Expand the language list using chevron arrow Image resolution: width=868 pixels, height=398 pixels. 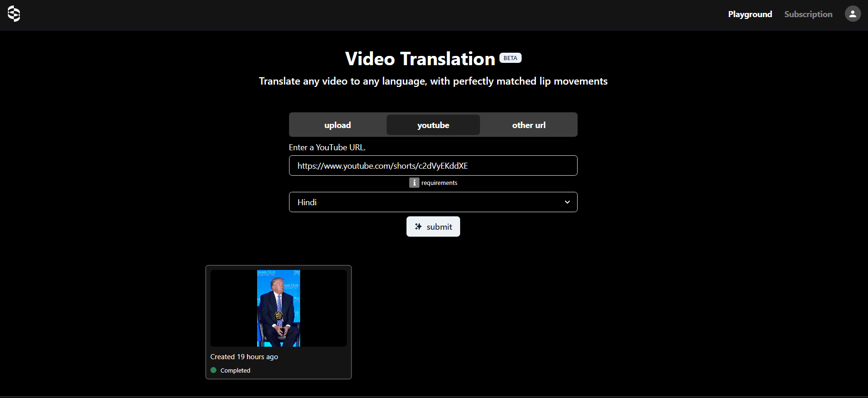(x=567, y=202)
